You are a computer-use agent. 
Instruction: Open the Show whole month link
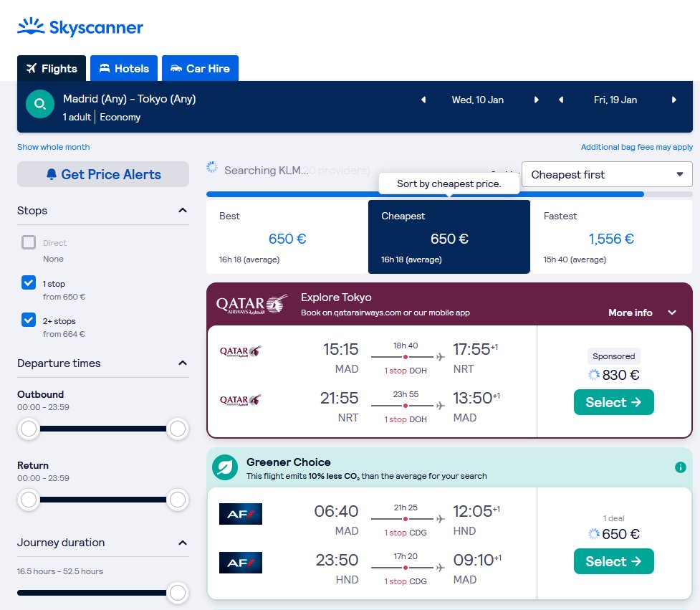pos(54,147)
